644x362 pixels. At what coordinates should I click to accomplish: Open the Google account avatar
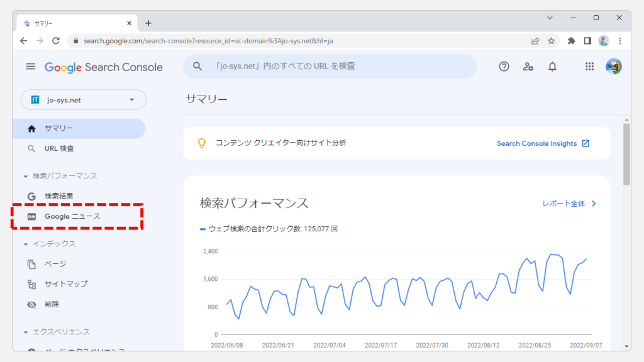(x=613, y=67)
